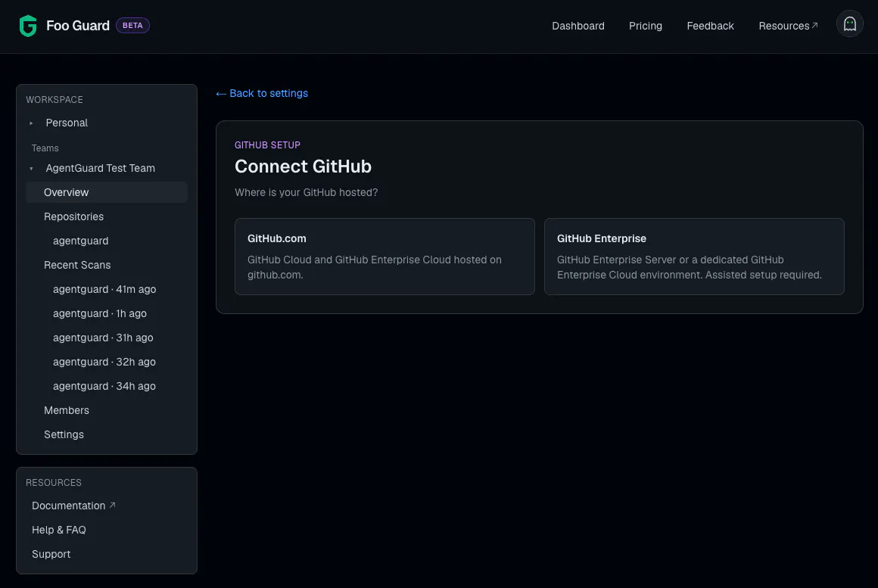
Task: Click the Teams label in sidebar
Action: [x=45, y=148]
